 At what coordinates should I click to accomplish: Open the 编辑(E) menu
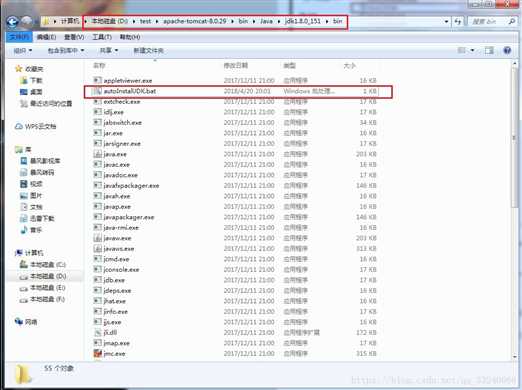click(x=46, y=37)
